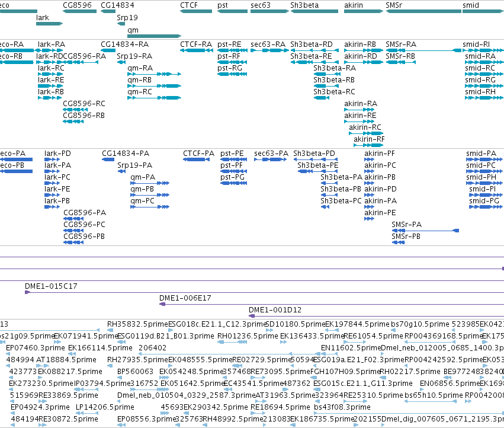This screenshot has width=504, height=428.
Task: Click transcript lark-RC
Action: click(x=51, y=68)
